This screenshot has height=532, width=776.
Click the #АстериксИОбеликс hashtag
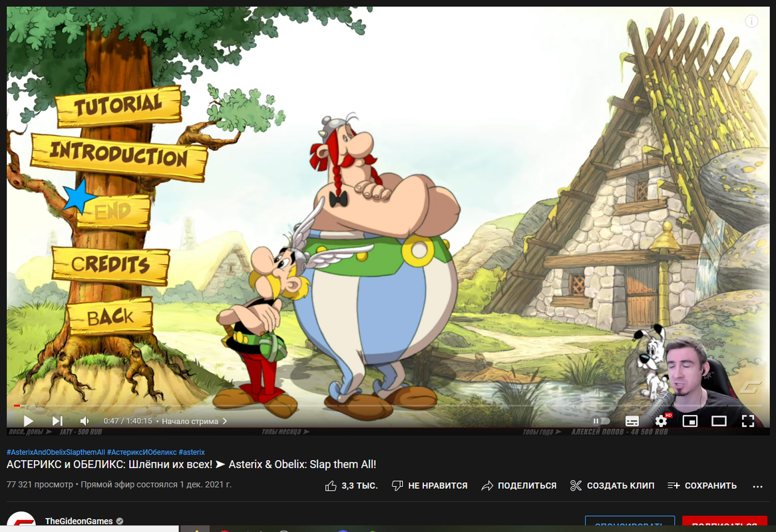point(142,452)
